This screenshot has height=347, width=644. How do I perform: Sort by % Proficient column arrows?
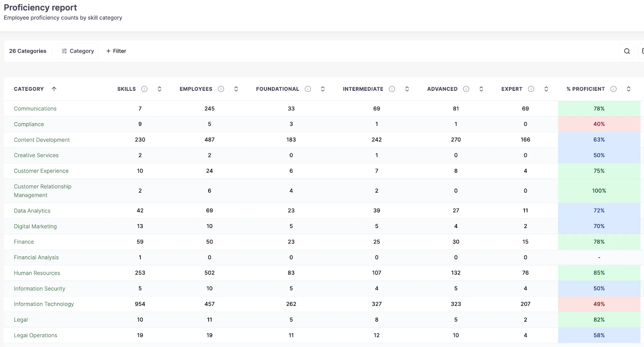629,89
